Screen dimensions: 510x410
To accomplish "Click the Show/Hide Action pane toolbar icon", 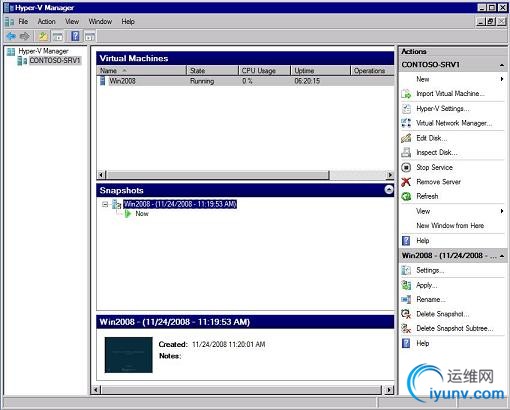I will (x=89, y=36).
